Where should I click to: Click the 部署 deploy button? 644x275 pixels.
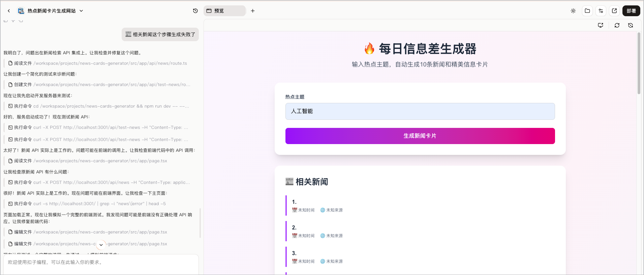[x=631, y=11]
